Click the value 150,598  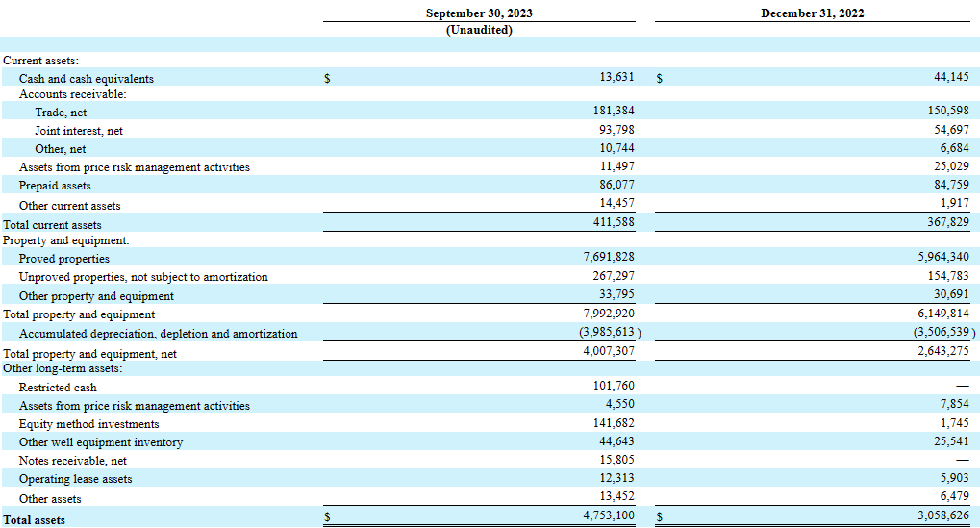tap(949, 111)
